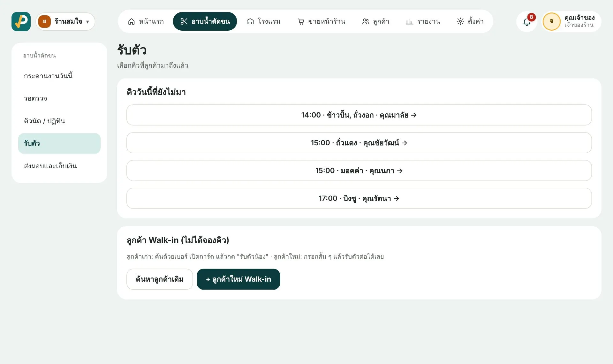613x364 pixels.
Task: Open ส่งมอบและเก็บเงิน sidebar item
Action: (59, 166)
